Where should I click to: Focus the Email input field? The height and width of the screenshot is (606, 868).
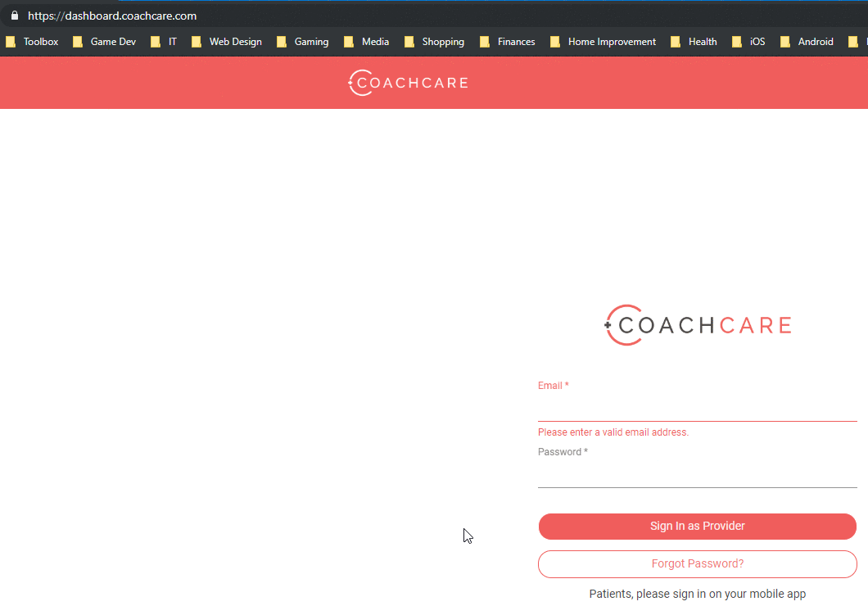pyautogui.click(x=698, y=408)
